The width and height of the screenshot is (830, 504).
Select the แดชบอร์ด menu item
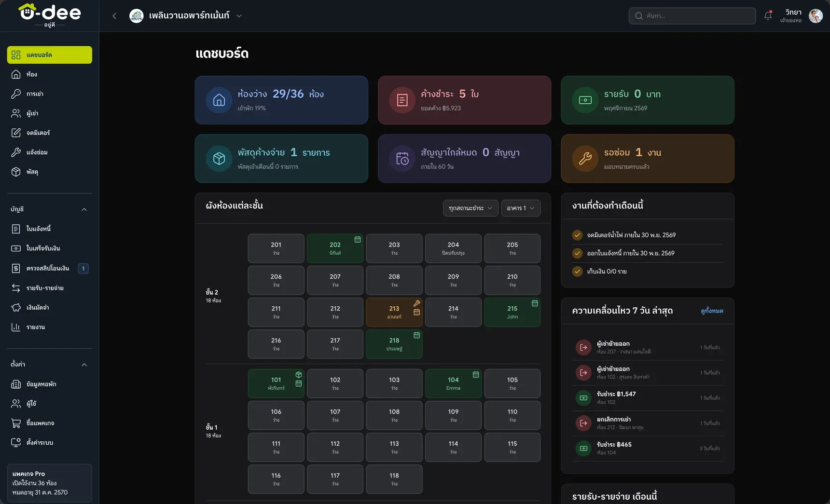(50, 55)
